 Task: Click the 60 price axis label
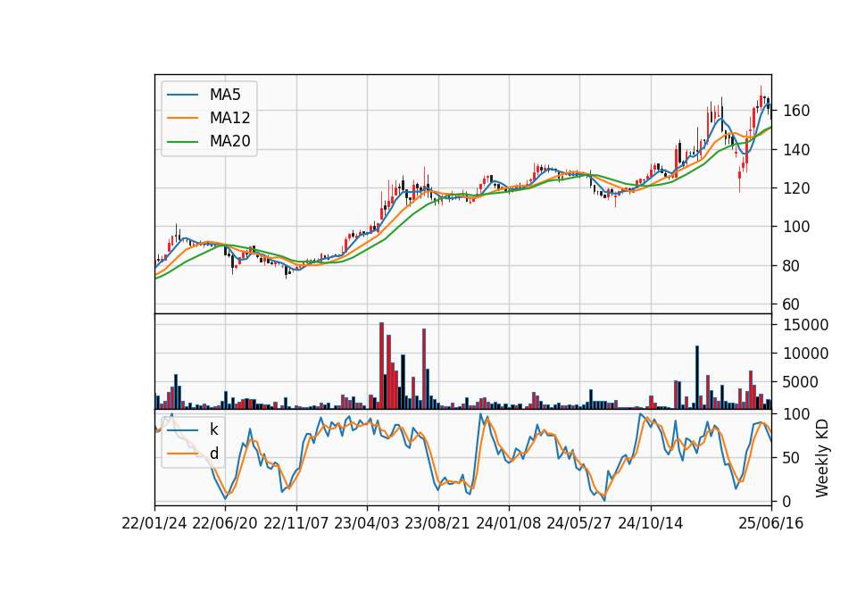792,304
